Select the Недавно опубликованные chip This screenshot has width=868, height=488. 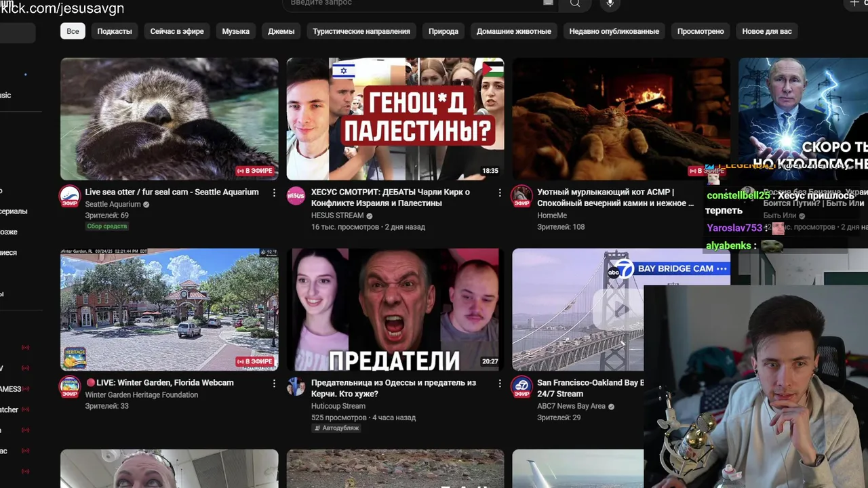coord(614,31)
